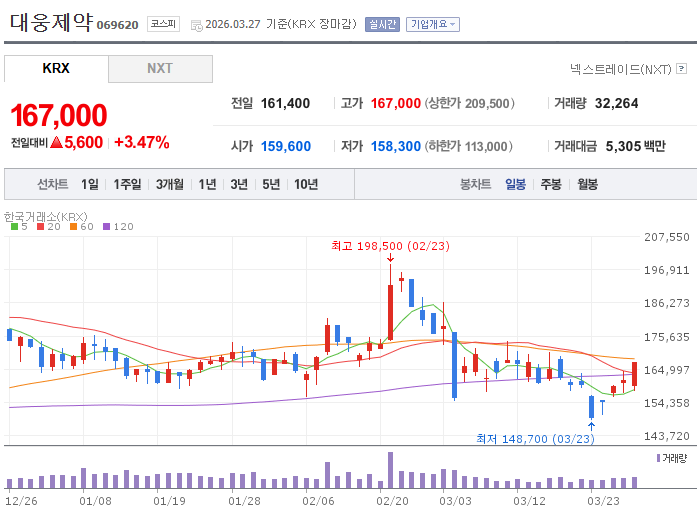Click the 12/26 date label on chart axis
The width and height of the screenshot is (697, 512).
click(x=21, y=501)
